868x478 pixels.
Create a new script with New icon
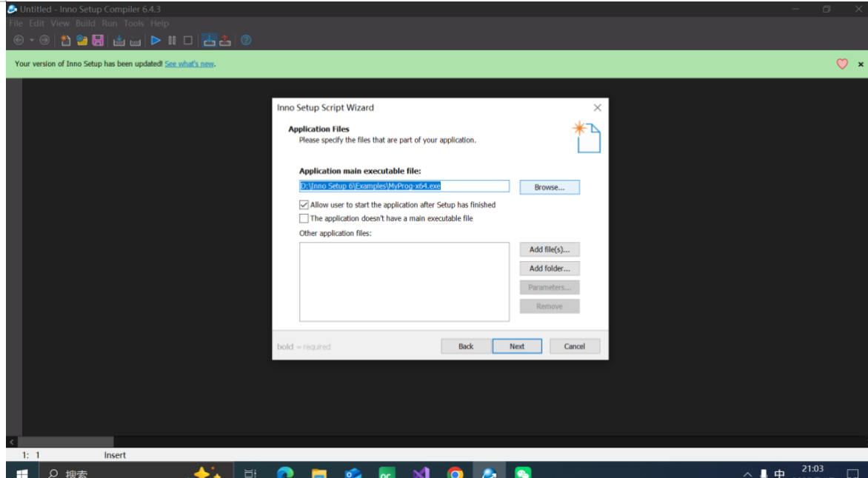(x=66, y=41)
